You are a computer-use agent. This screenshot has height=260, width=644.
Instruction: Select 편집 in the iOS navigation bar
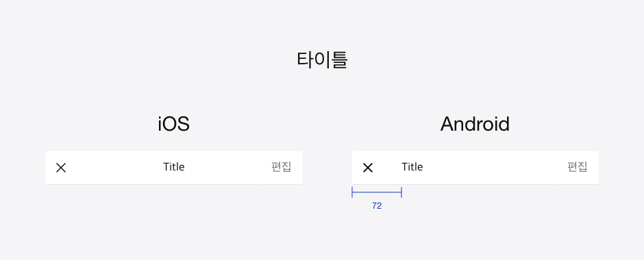tap(282, 167)
